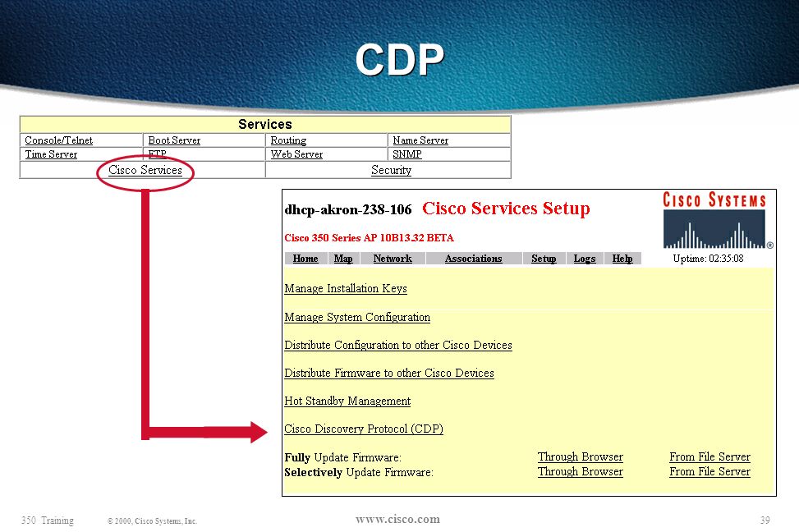Open the Boot Server link
The width and height of the screenshot is (799, 532).
[174, 140]
